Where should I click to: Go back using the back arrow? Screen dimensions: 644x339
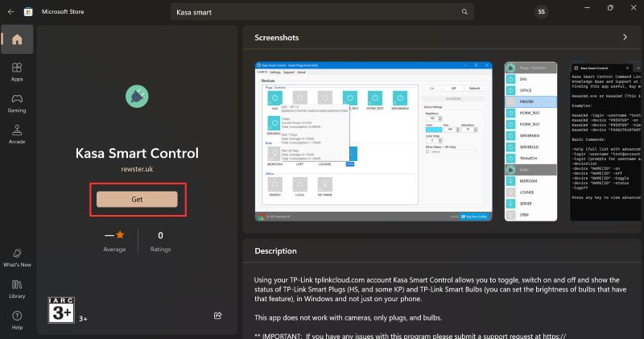11,12
